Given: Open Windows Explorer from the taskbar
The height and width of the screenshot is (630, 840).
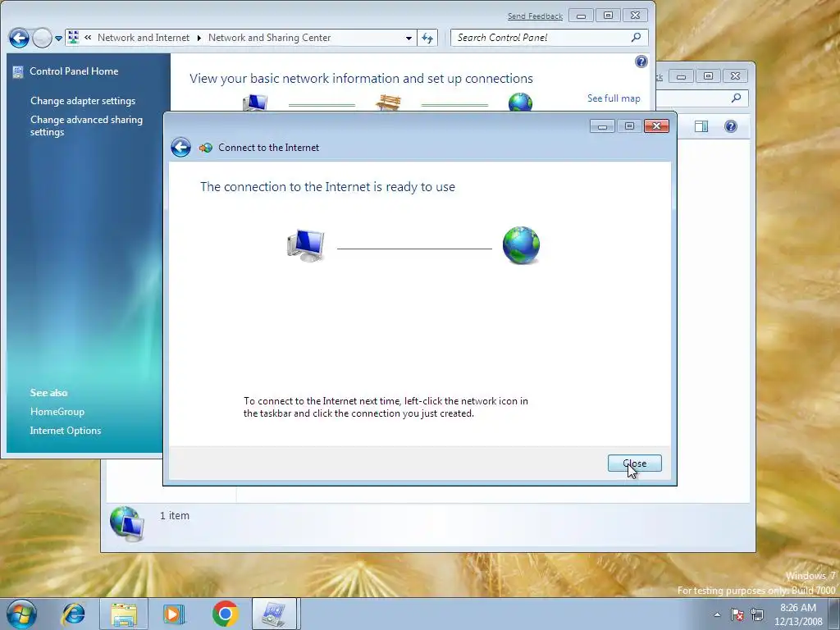Looking at the screenshot, I should point(124,614).
